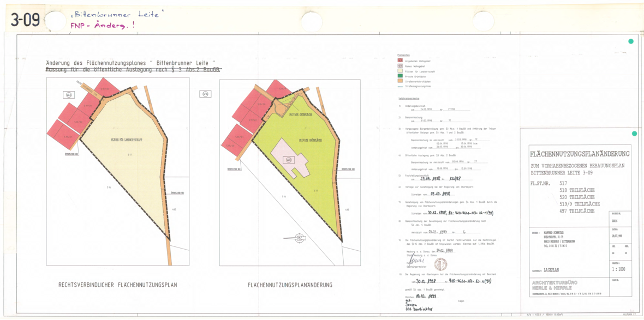Click the title block date "28.07.1998"
Screen dimensions: 644x320
click(616, 236)
